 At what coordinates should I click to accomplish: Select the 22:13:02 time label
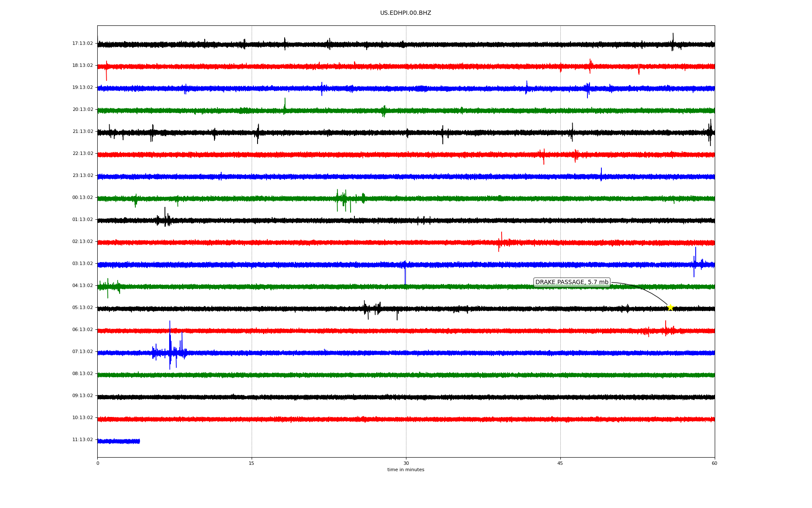tap(82, 153)
